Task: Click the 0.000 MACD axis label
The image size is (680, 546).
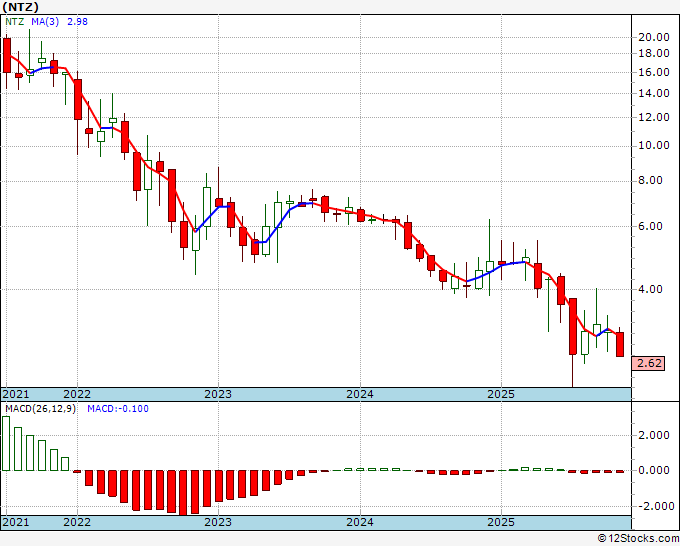Action: point(654,471)
